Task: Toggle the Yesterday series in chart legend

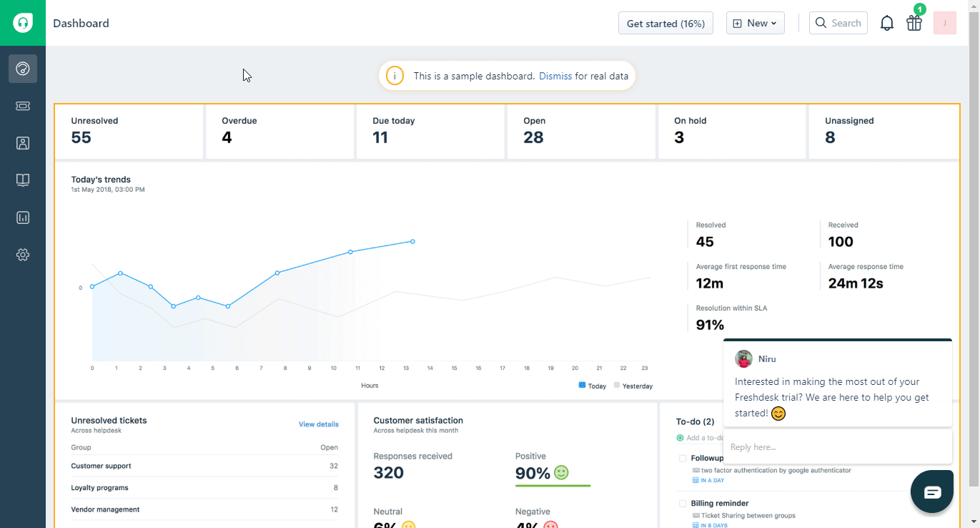Action: (633, 386)
